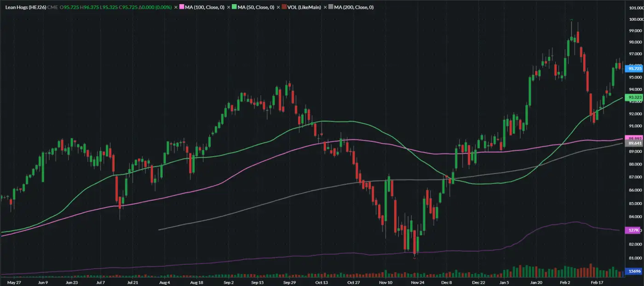
Task: Click the gray MA 200 color swatch
Action: 332,7
